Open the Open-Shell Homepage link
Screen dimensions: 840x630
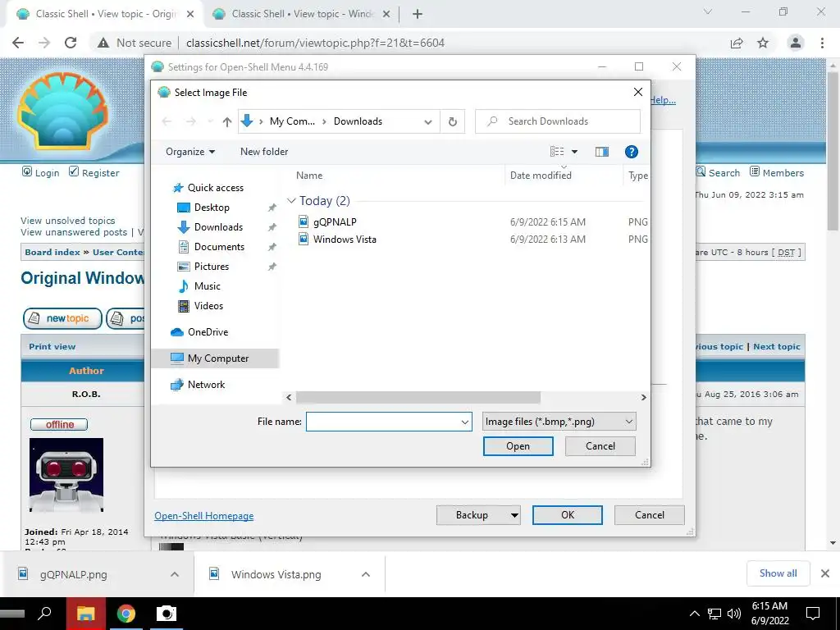click(x=204, y=516)
